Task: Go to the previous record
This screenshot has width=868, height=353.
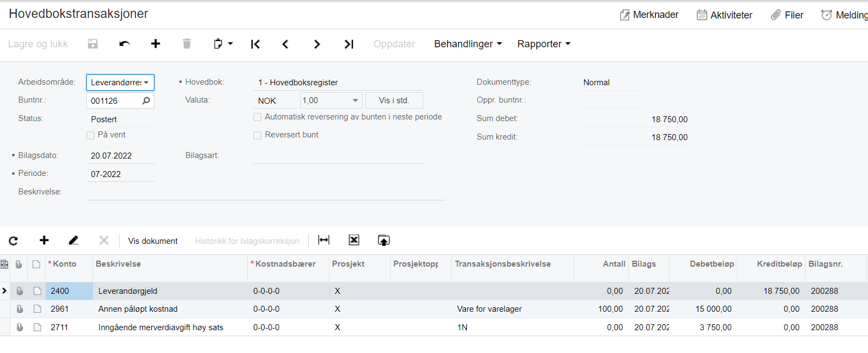Action: 285,44
